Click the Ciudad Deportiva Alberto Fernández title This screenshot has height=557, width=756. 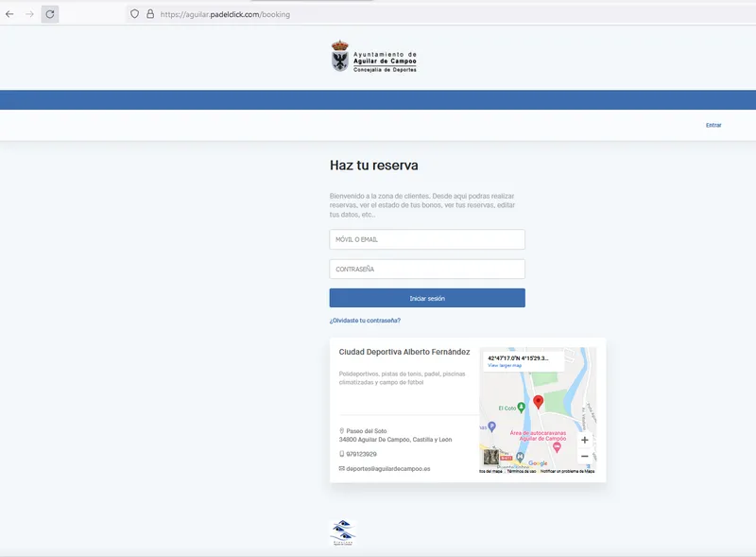click(404, 352)
